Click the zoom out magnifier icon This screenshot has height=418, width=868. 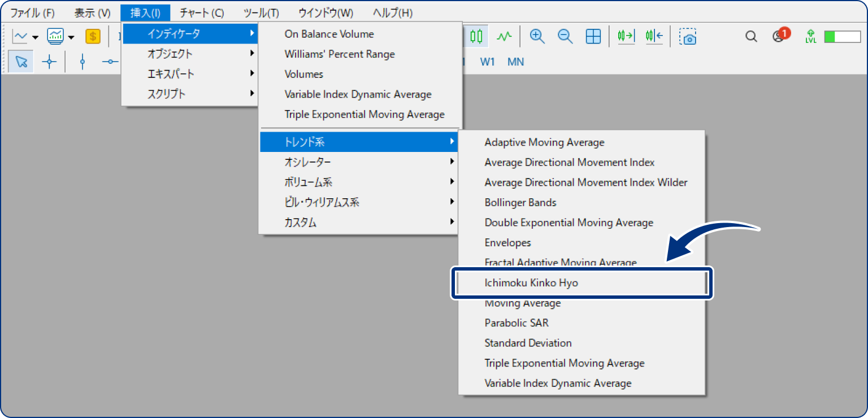(565, 37)
